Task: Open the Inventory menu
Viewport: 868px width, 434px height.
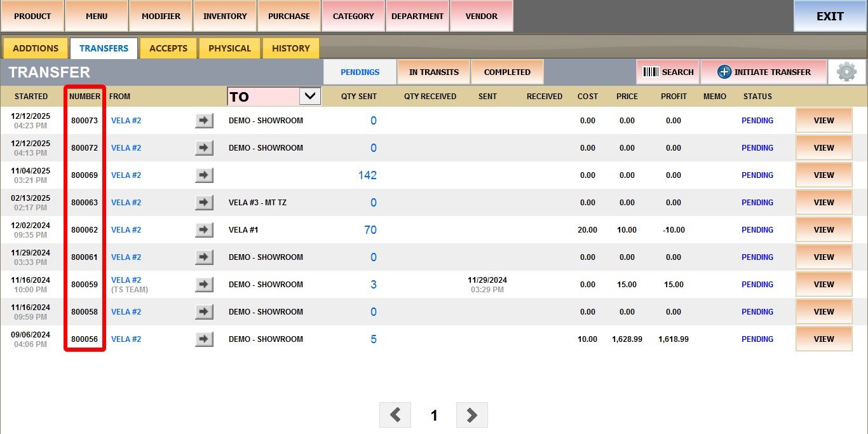Action: click(225, 16)
